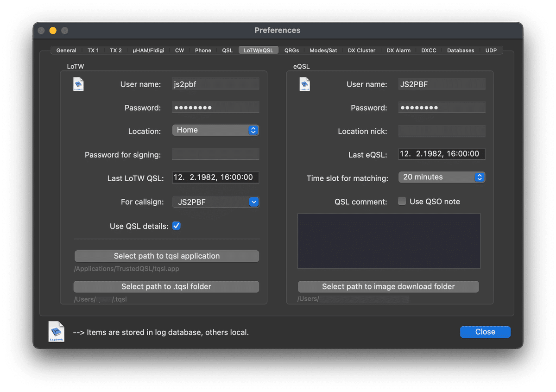Select the DXCC tab
Screen dimensions: 556x392
429,51
